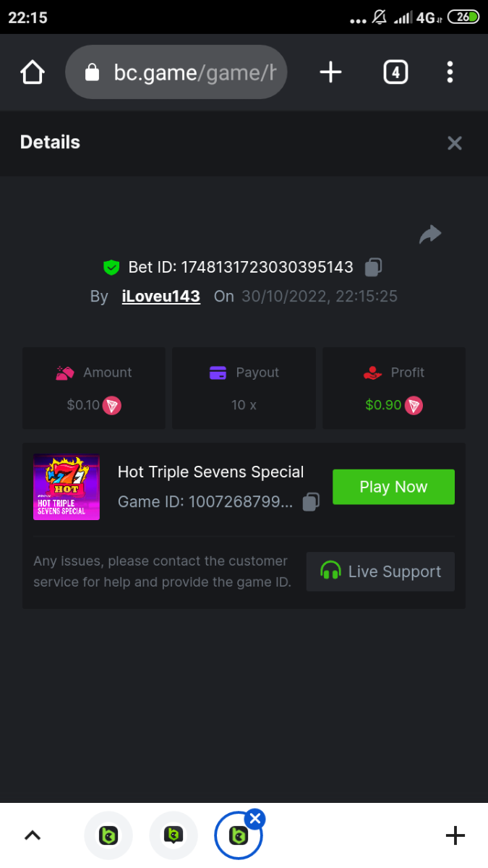Open the iLoveu143 user profile link
This screenshot has height=868, width=488.
[x=160, y=297]
